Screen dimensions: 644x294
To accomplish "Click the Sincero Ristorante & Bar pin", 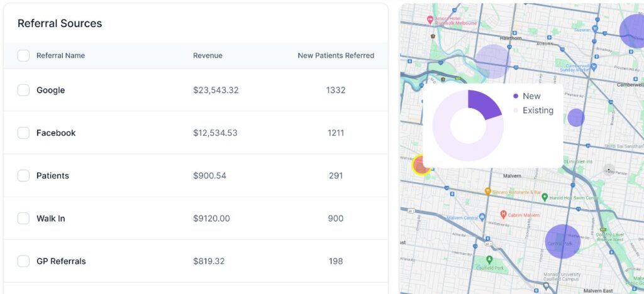I will coord(487,191).
